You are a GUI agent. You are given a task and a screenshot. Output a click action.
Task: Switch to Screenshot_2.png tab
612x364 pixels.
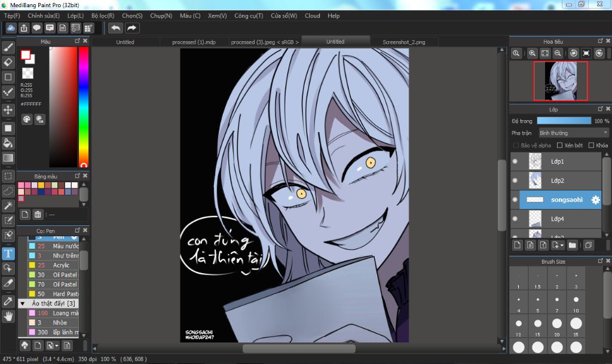pyautogui.click(x=403, y=42)
